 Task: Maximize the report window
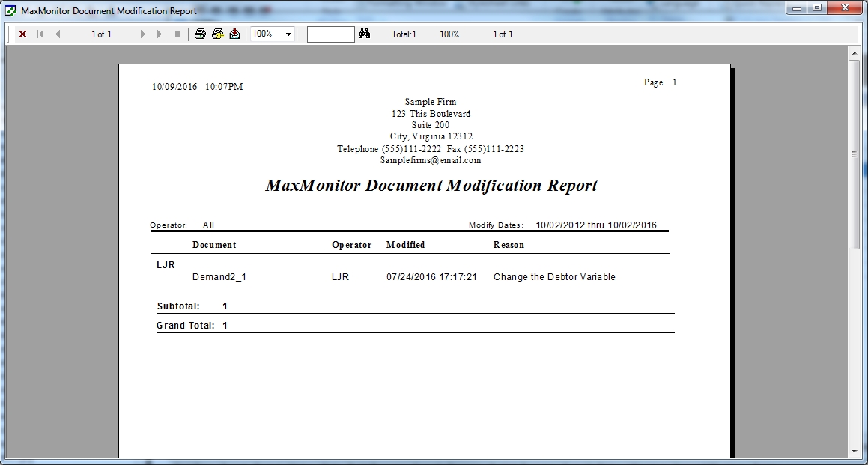pos(816,9)
